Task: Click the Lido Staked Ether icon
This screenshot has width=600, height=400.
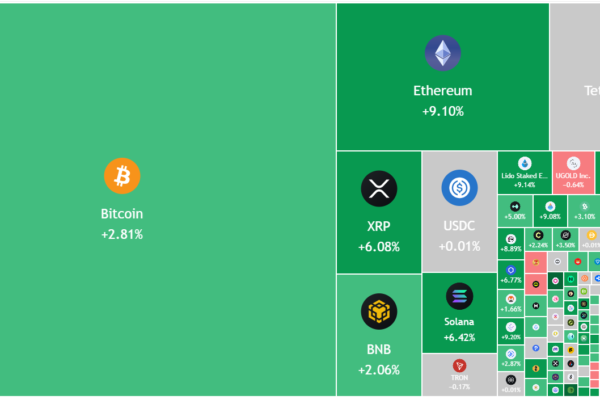Action: 524,163
